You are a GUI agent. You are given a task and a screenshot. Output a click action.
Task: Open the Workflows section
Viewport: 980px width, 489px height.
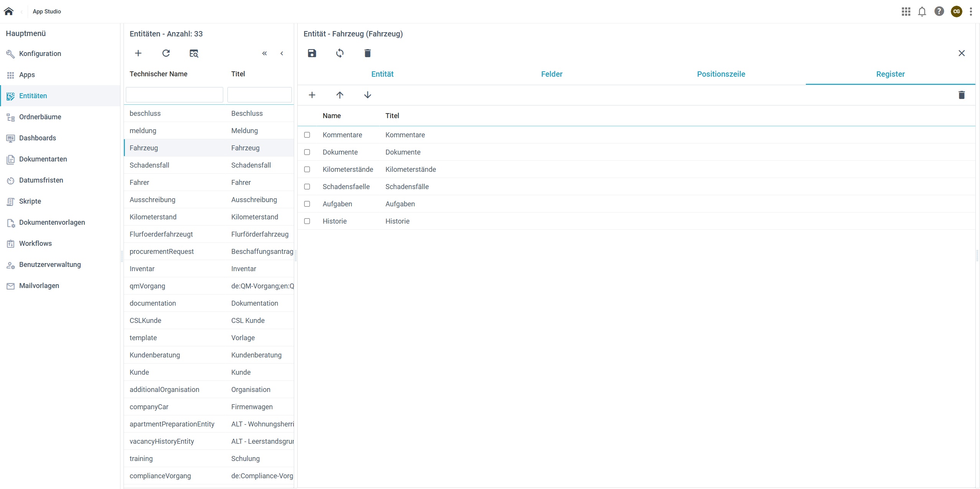tap(36, 243)
